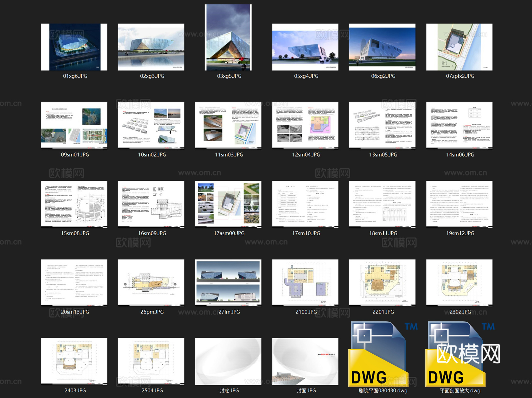532x398 pixels.
Task: Select the 2403.JPG plan drawing thumbnail
Action: (x=75, y=361)
